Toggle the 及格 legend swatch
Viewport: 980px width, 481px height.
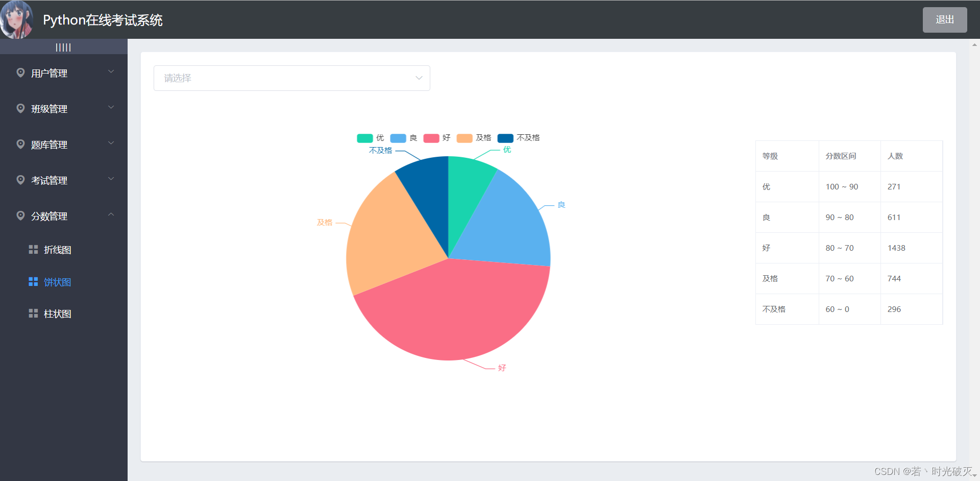[x=464, y=138]
